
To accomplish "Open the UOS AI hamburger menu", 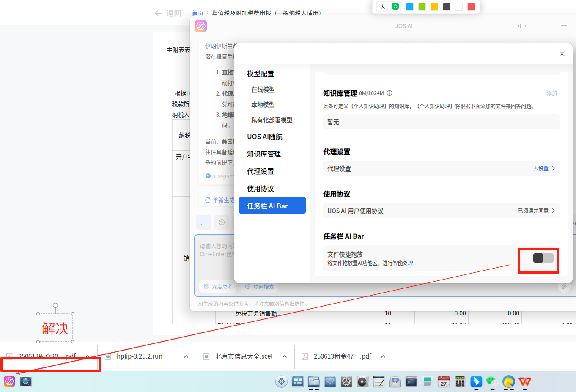I will (x=543, y=26).
